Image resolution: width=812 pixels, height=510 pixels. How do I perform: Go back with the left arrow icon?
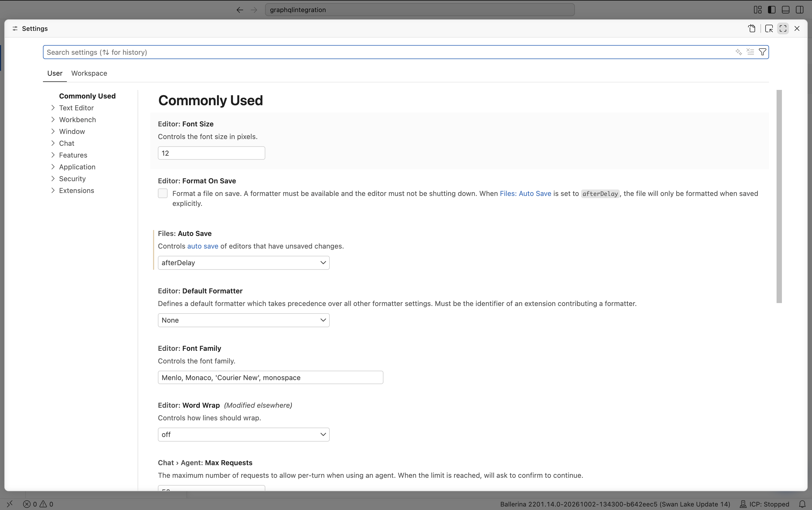(240, 10)
